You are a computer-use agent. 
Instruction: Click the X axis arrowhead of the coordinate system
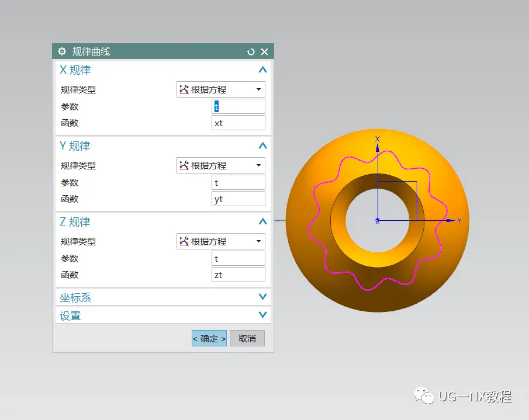[378, 148]
